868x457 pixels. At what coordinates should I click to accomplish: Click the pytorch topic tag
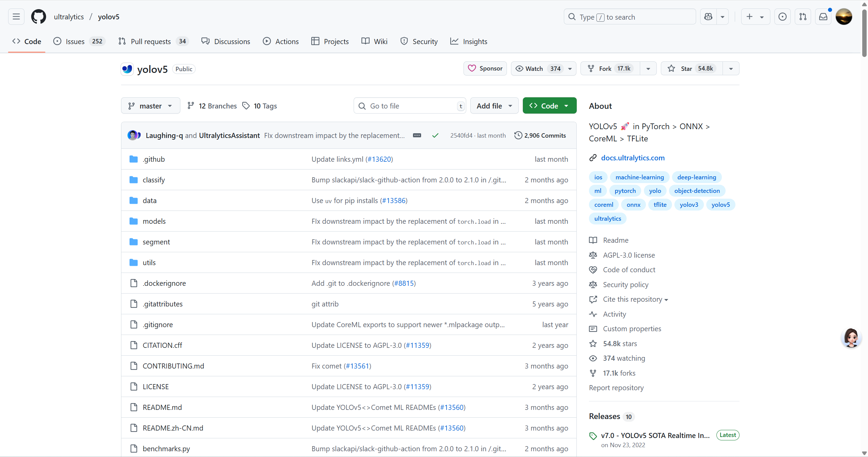coord(625,191)
